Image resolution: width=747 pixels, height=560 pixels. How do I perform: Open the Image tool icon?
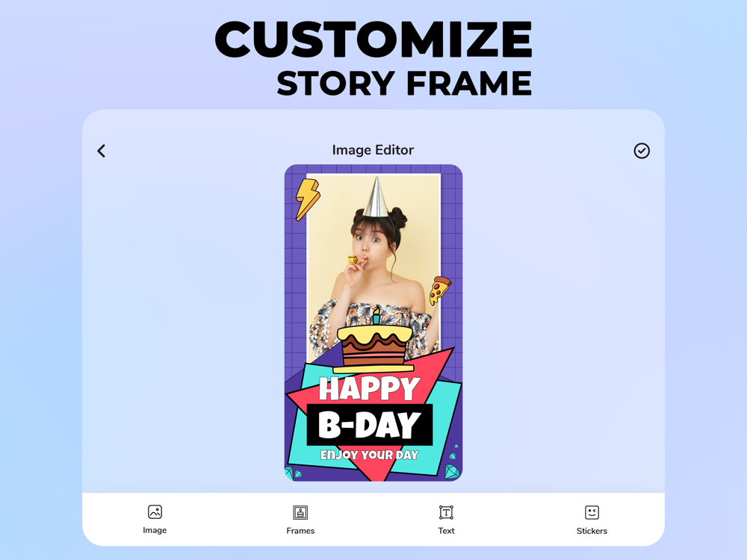point(155,512)
